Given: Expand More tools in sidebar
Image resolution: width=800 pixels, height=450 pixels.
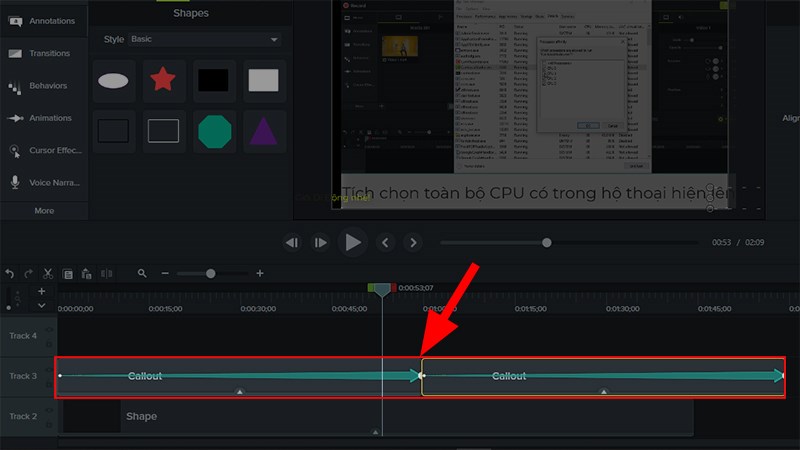Looking at the screenshot, I should pyautogui.click(x=44, y=211).
